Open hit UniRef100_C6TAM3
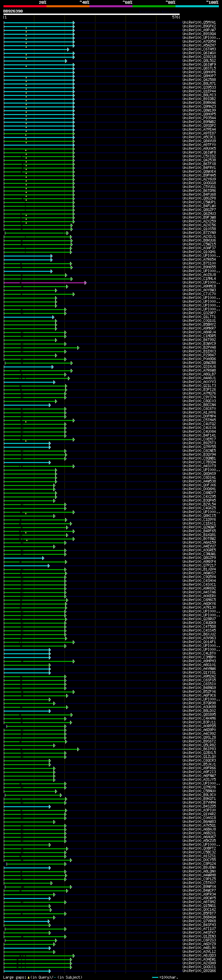Screen dimensions: 222x980 pyautogui.click(x=199, y=49)
